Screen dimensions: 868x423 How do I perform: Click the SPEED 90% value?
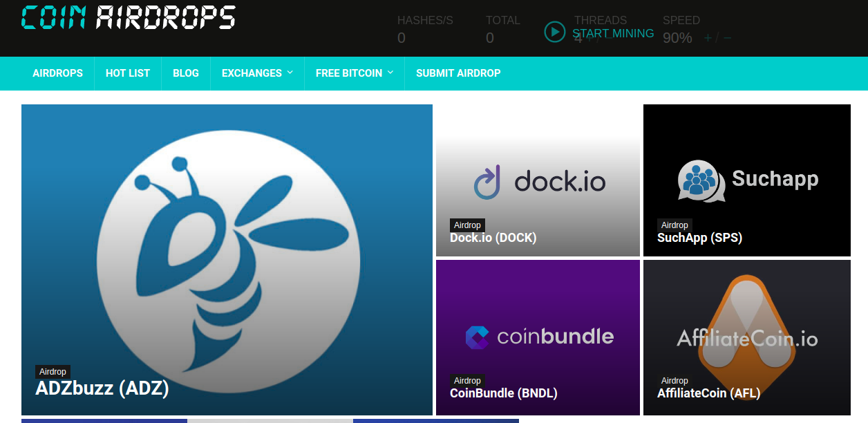point(677,38)
